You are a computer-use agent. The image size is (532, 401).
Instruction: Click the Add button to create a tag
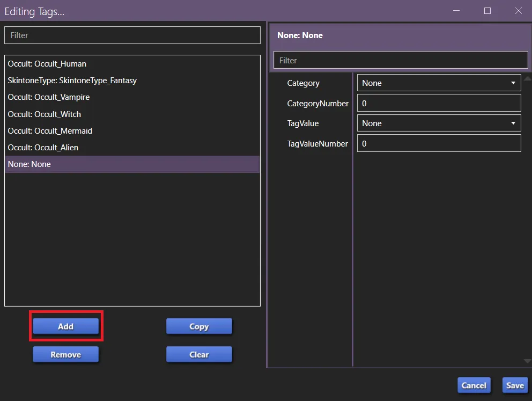[65, 326]
